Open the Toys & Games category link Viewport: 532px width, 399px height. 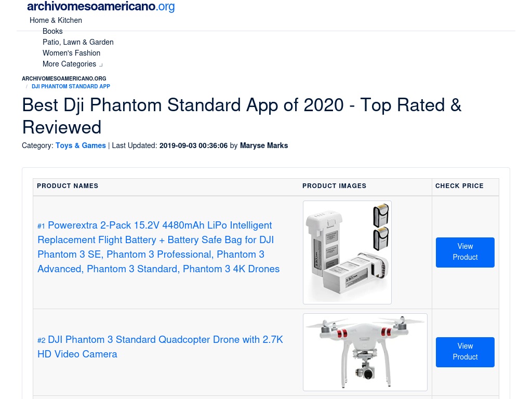(81, 145)
